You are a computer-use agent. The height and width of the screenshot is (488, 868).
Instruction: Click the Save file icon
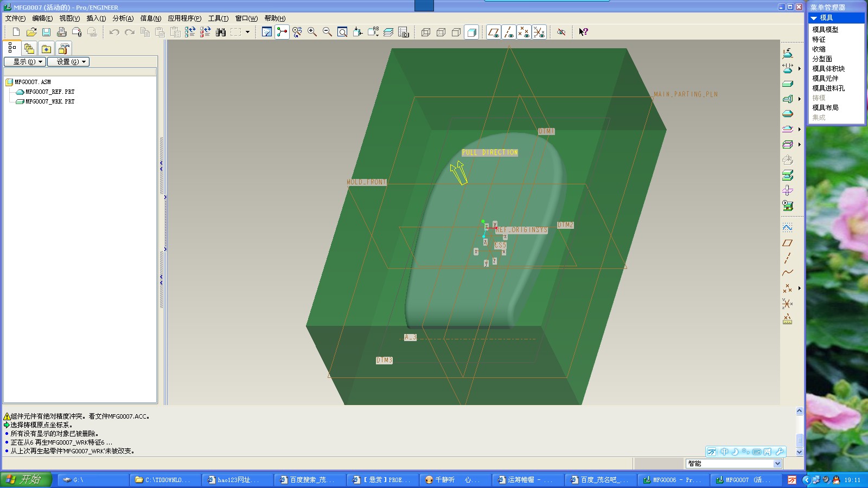(x=47, y=32)
